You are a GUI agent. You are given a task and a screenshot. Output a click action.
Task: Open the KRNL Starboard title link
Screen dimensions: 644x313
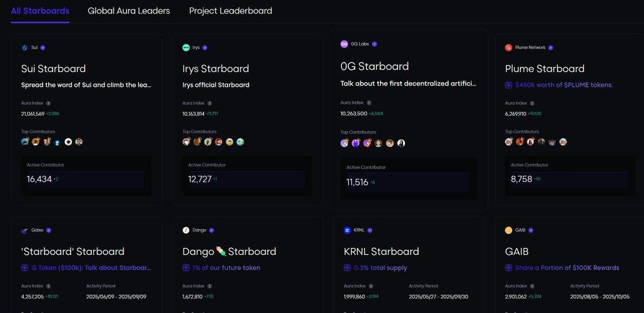381,251
